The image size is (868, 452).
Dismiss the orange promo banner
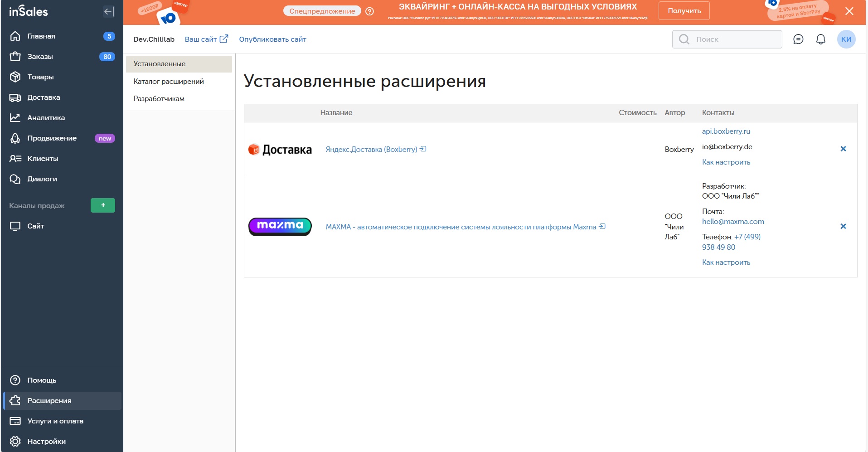849,11
